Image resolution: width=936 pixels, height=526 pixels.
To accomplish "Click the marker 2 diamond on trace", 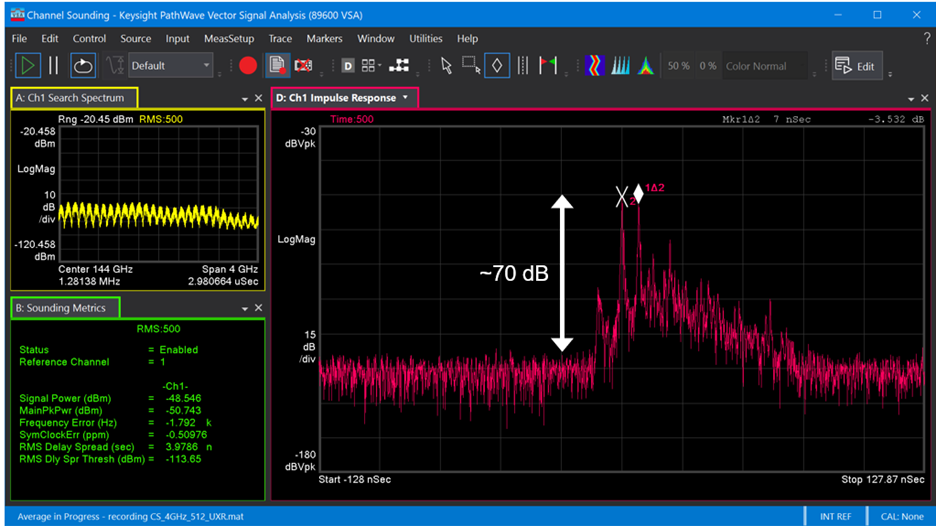I will click(x=638, y=193).
